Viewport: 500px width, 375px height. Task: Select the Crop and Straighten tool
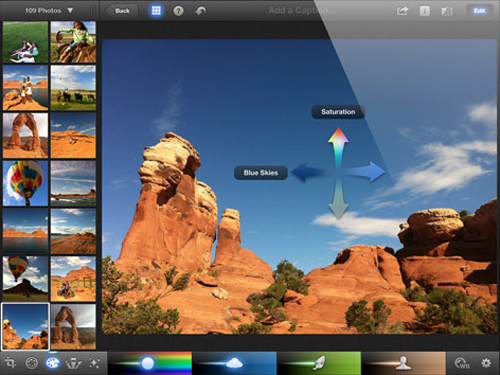pyautogui.click(x=10, y=363)
